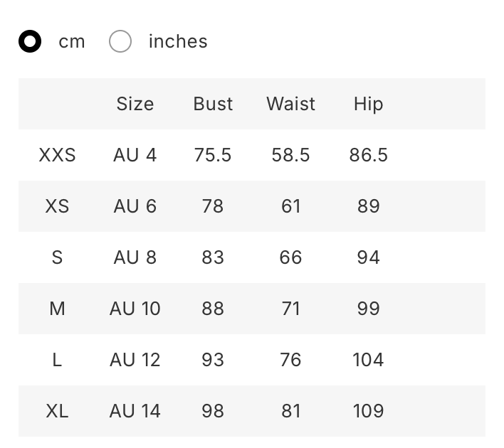Screen dimensions: 504x448
Task: Select the 109 hip measurement
Action: (368, 411)
